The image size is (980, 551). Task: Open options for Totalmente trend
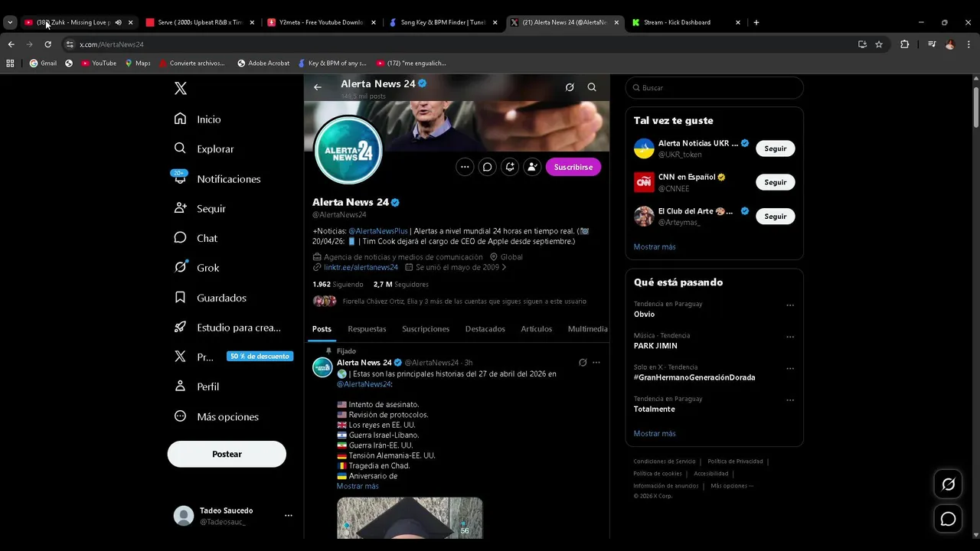click(790, 400)
